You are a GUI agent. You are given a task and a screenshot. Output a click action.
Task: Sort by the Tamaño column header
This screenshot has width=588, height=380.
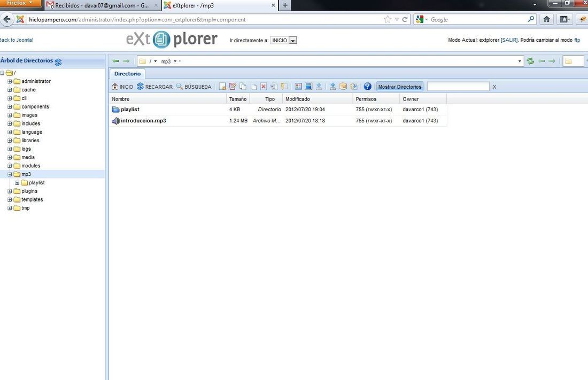tap(238, 99)
